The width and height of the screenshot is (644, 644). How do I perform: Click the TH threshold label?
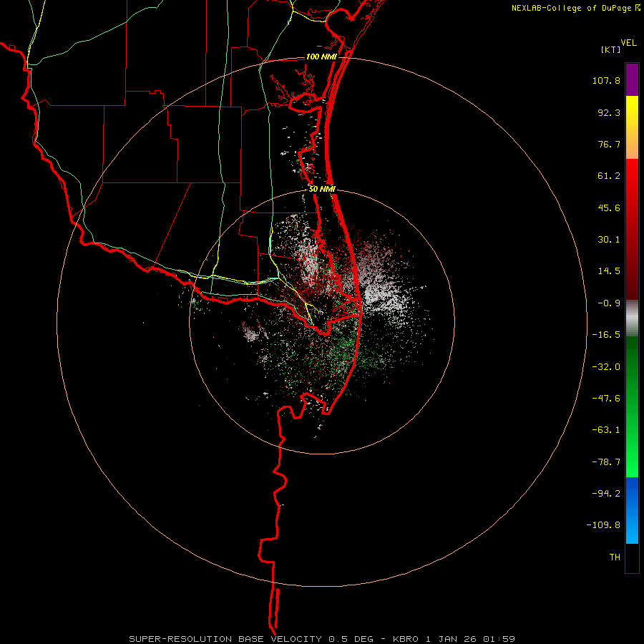coord(615,557)
